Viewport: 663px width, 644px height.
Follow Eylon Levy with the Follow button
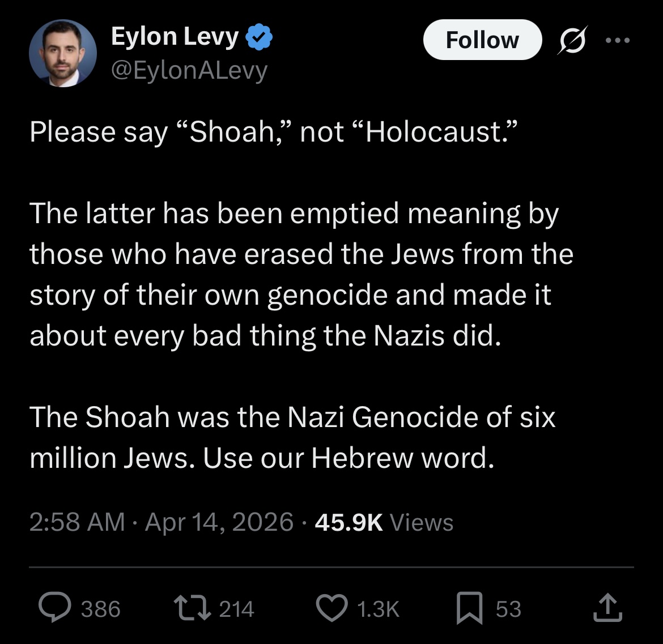(482, 40)
